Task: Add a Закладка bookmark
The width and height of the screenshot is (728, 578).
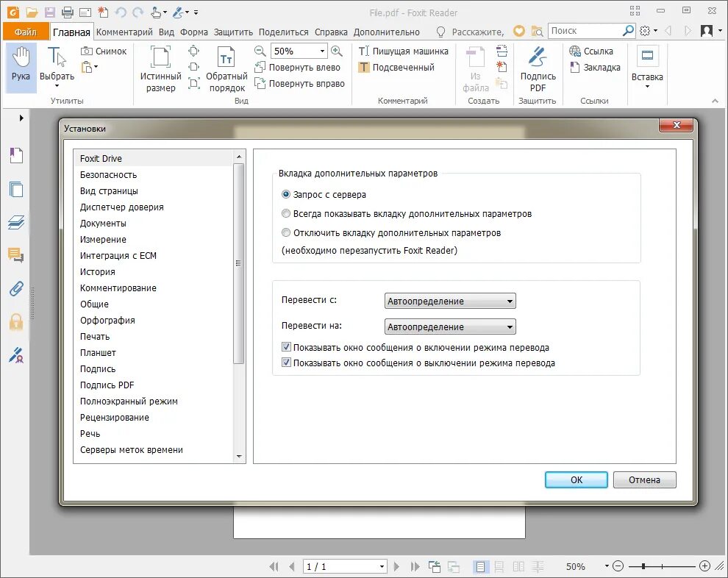Action: pyautogui.click(x=595, y=68)
